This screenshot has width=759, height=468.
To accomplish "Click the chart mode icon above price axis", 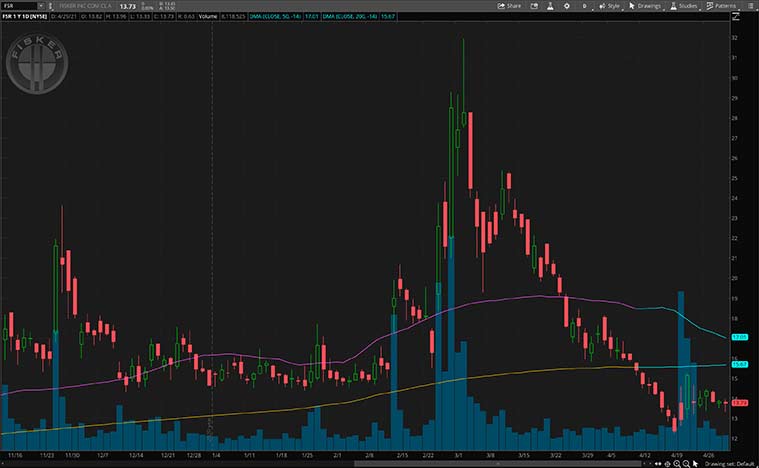I will click(736, 16).
